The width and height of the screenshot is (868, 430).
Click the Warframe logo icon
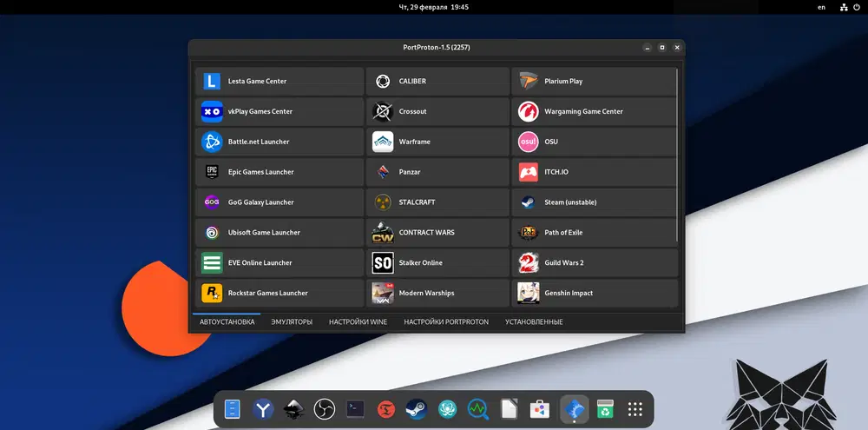coord(383,142)
